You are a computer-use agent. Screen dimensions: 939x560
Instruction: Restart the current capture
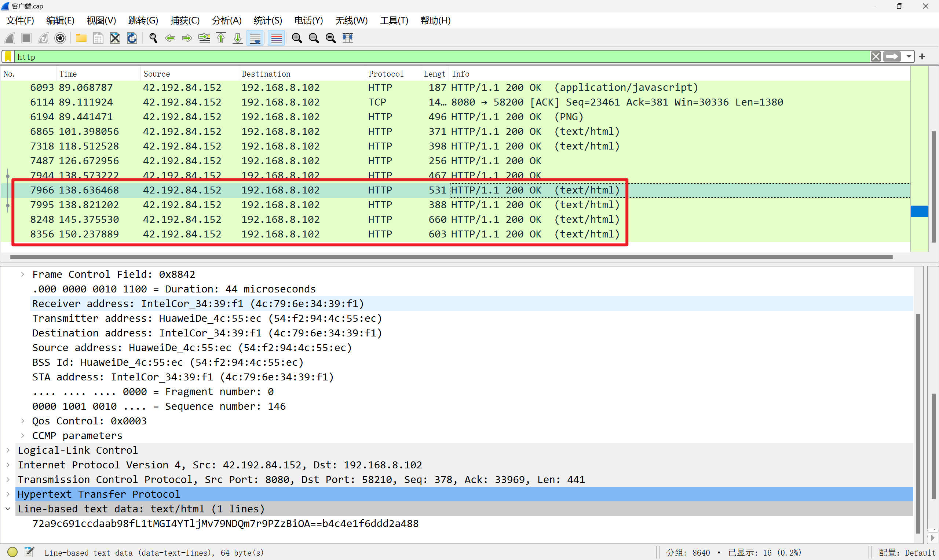[43, 38]
